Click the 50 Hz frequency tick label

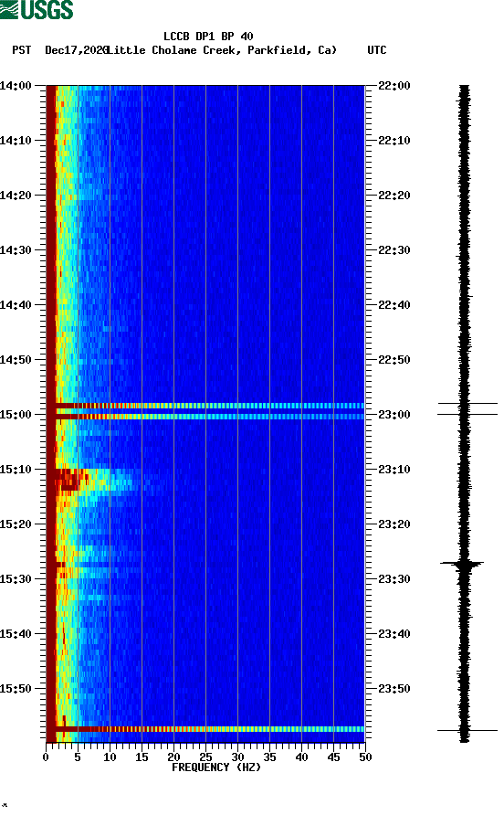click(365, 757)
